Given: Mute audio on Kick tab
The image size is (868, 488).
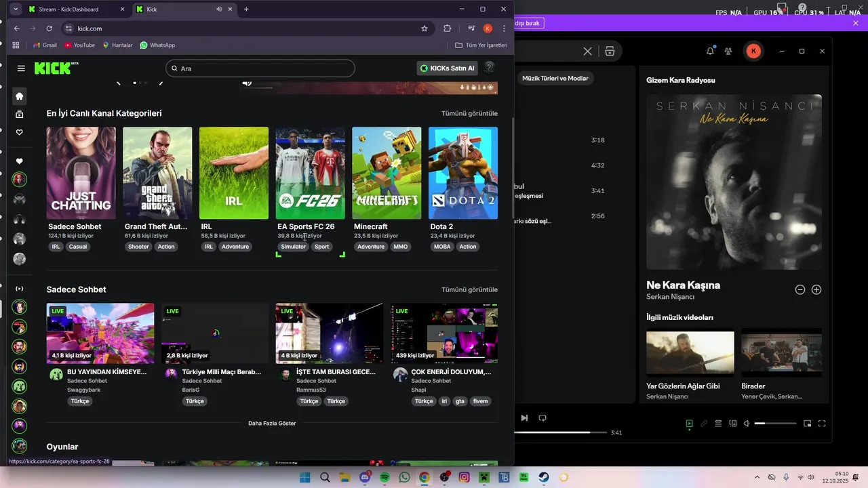Looking at the screenshot, I should coord(219,9).
